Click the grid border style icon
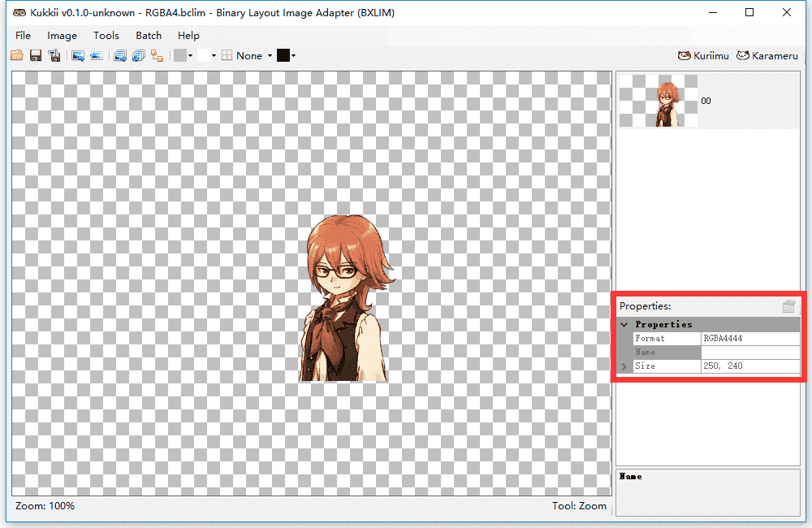This screenshot has height=528, width=812. coord(227,55)
